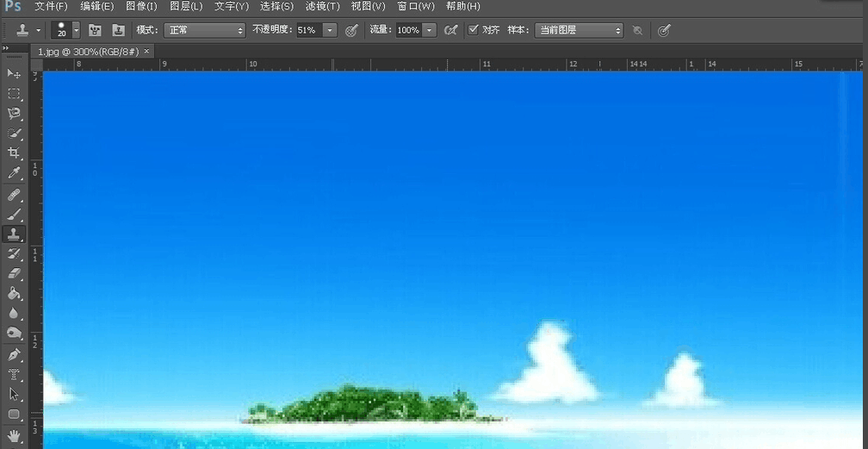The height and width of the screenshot is (449, 868).
Task: Toggle the 对齐 aligned checkbox
Action: [473, 30]
